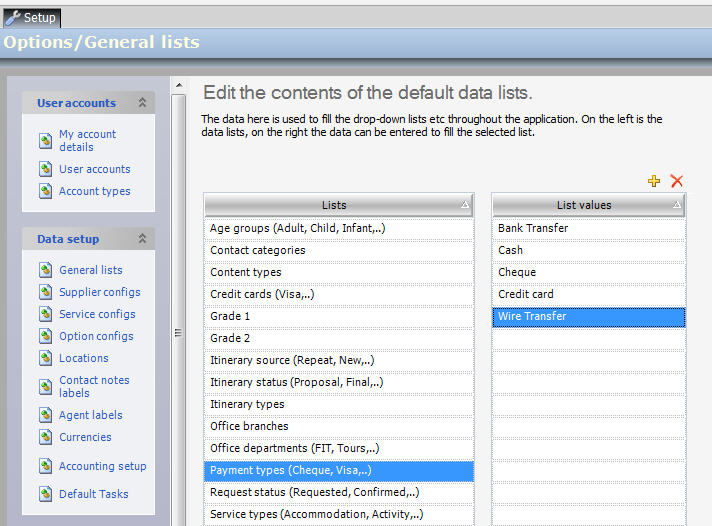Select the Bank Transfer list value
712x526 pixels.
pos(588,228)
